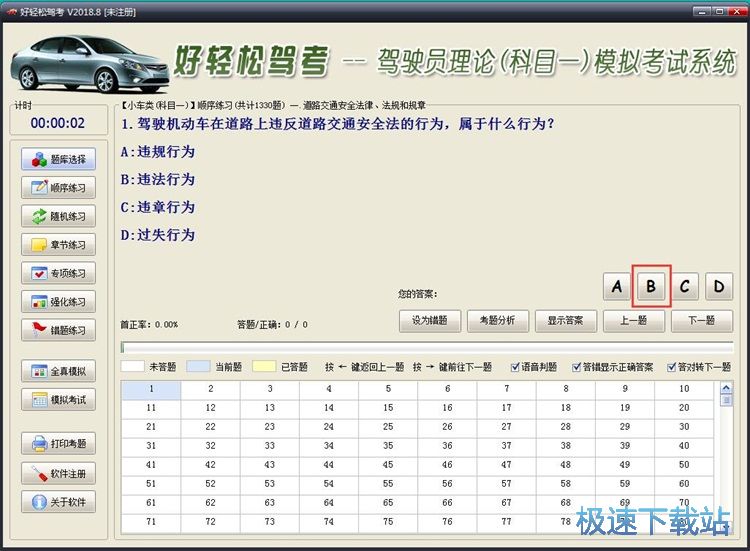Go to next question with 下一题
The height and width of the screenshot is (551, 750).
[701, 321]
